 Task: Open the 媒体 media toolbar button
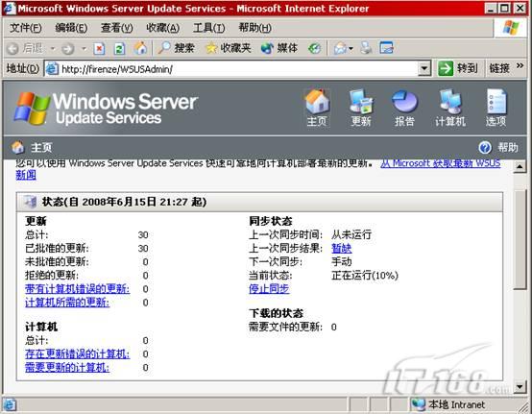[x=279, y=48]
